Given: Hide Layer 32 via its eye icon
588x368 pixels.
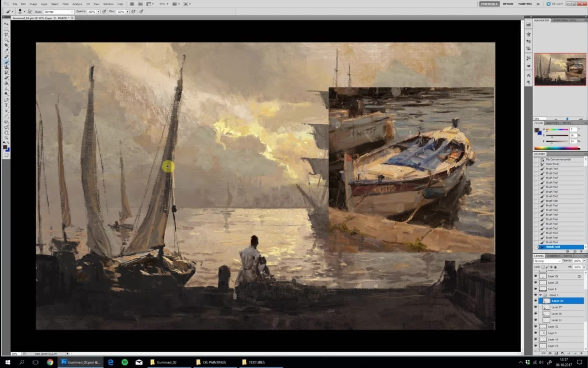Looking at the screenshot, I should click(x=536, y=327).
